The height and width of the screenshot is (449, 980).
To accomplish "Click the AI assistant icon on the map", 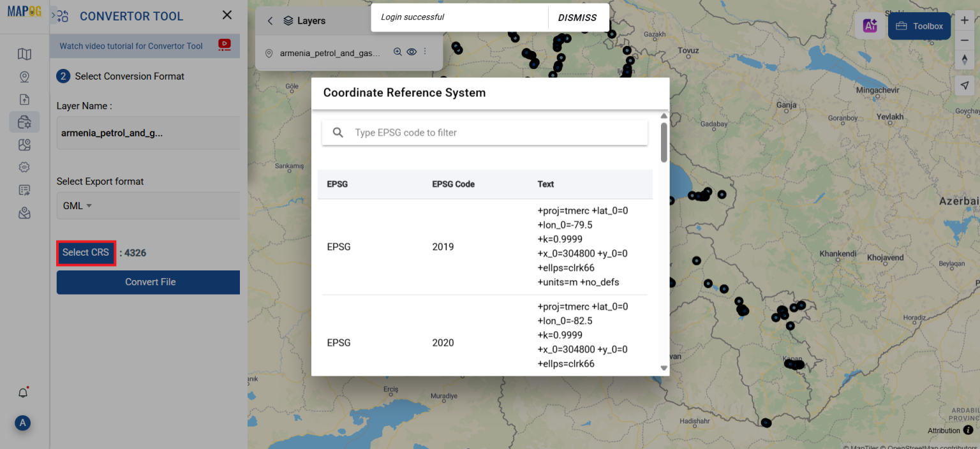I will click(x=870, y=26).
